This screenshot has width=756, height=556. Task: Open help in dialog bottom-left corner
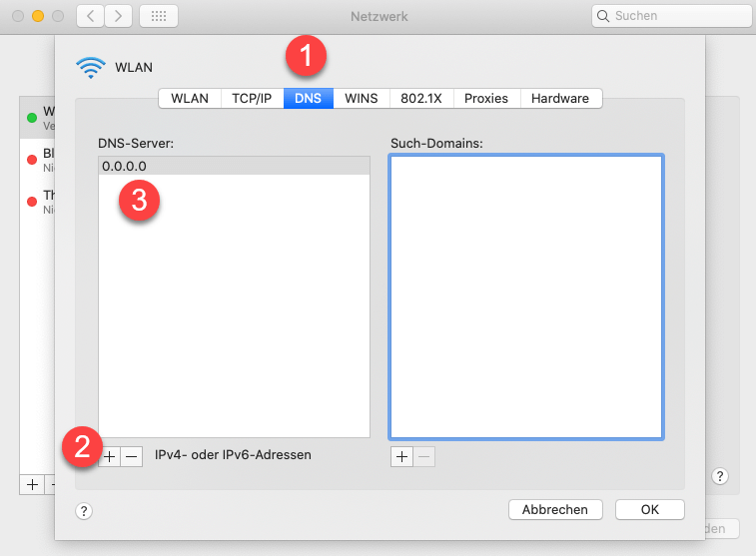[x=84, y=510]
